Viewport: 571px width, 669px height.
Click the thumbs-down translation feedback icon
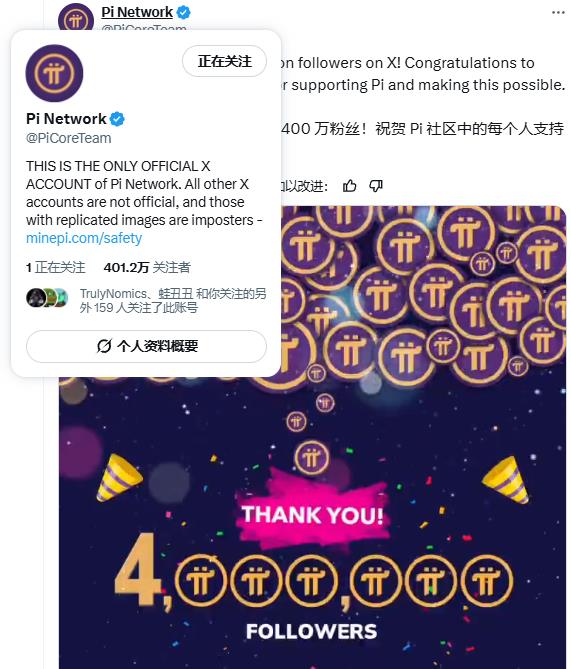(376, 186)
